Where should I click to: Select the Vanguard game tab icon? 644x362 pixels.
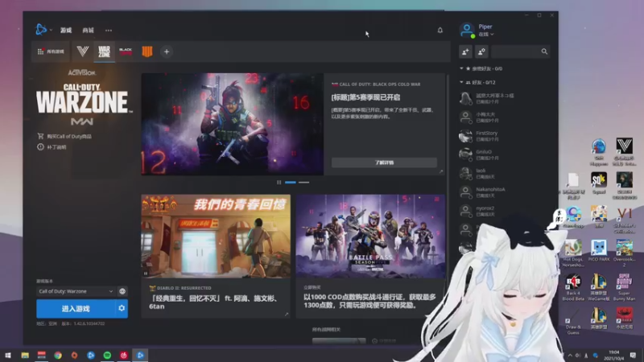point(83,51)
